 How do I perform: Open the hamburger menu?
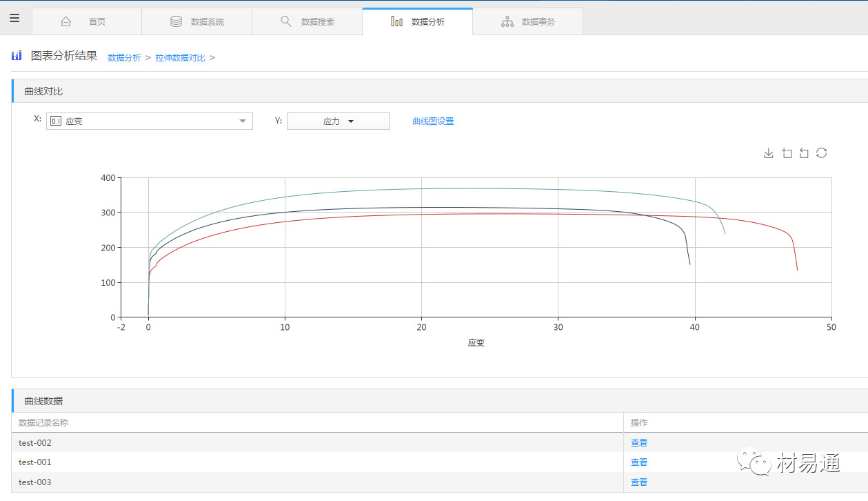point(14,18)
